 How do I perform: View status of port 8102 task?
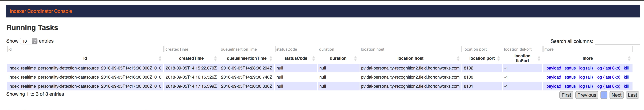coord(570,68)
